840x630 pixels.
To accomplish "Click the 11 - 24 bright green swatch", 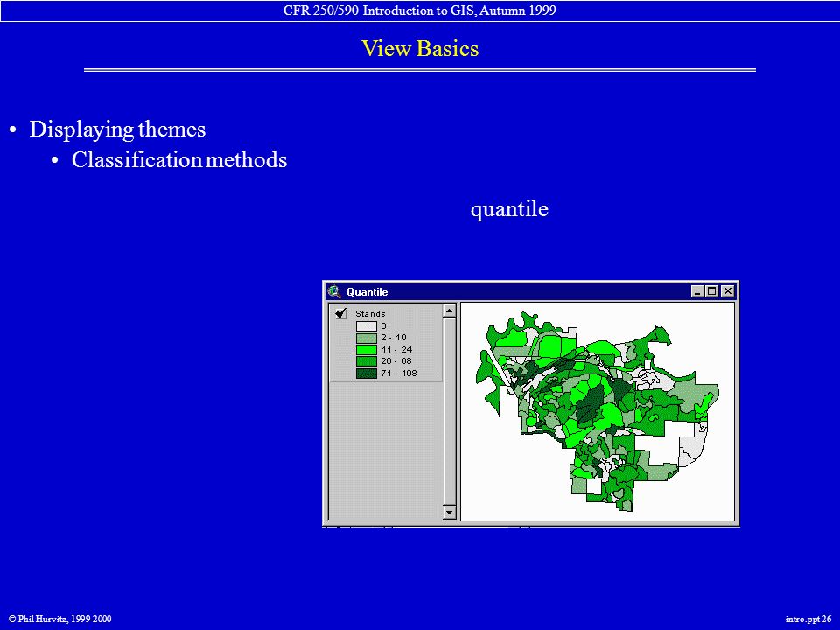I will coord(367,350).
